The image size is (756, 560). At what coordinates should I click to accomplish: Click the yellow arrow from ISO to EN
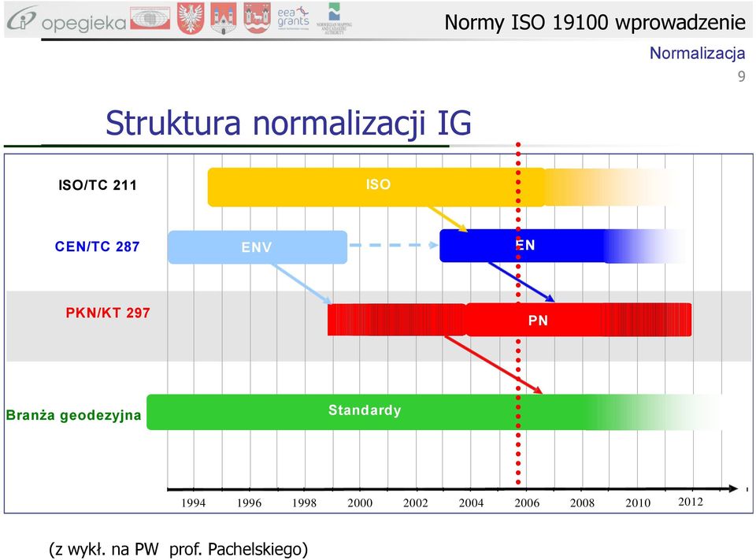(x=448, y=219)
